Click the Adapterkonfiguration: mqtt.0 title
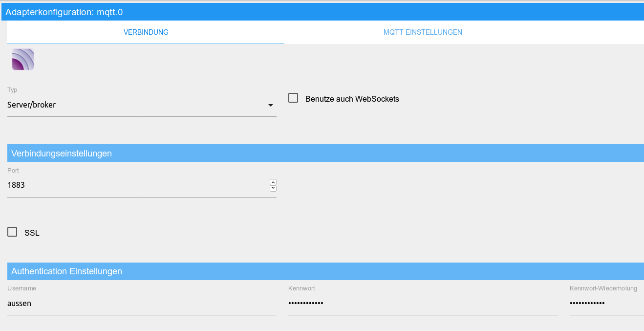 click(x=64, y=12)
